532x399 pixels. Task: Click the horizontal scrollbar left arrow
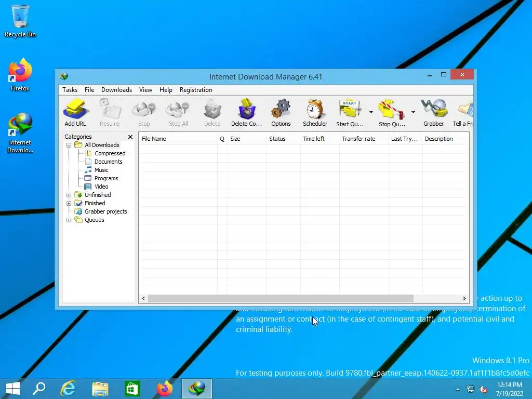click(x=143, y=299)
